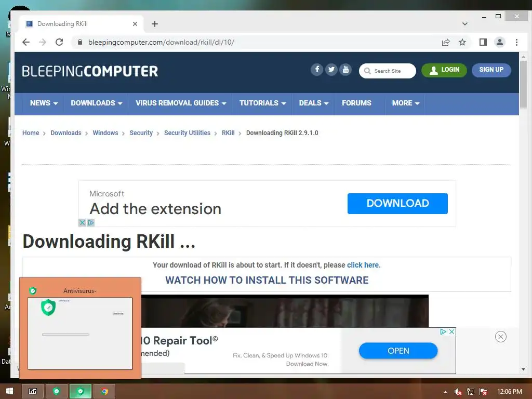
Task: Click WATCH HOW TO INSTALL THIS SOFTWARE heading
Action: pyautogui.click(x=267, y=280)
